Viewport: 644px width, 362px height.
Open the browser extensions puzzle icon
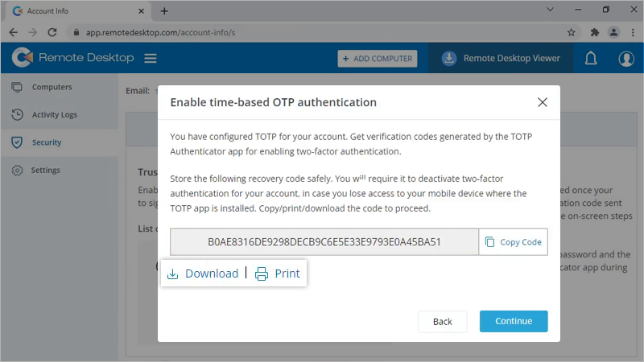(x=594, y=32)
